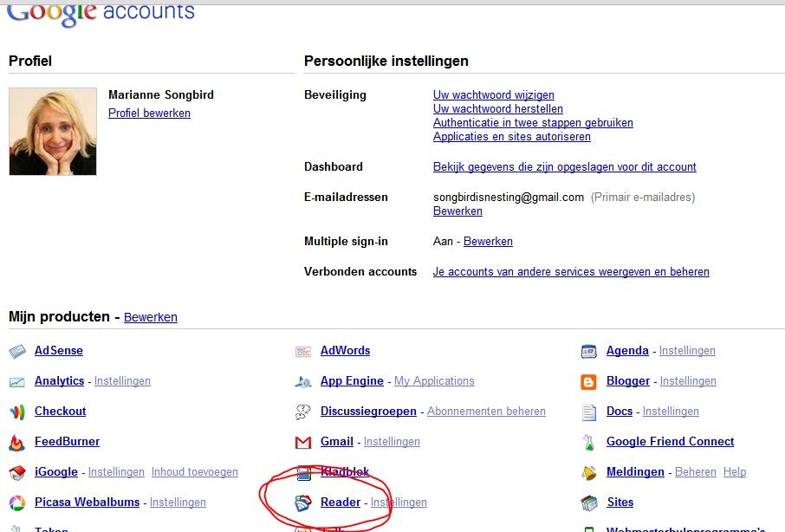Click the Docs document icon
The width and height of the screenshot is (785, 532).
[589, 412]
